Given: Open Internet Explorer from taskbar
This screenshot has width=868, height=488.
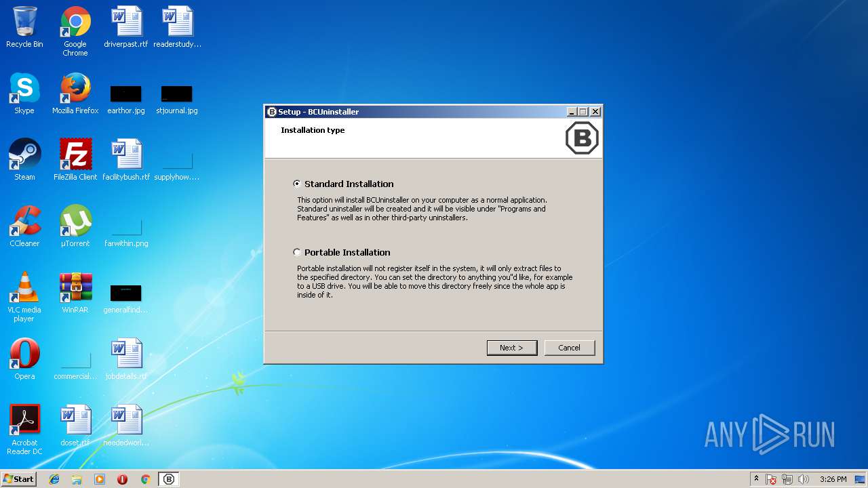Looking at the screenshot, I should coord(54,479).
